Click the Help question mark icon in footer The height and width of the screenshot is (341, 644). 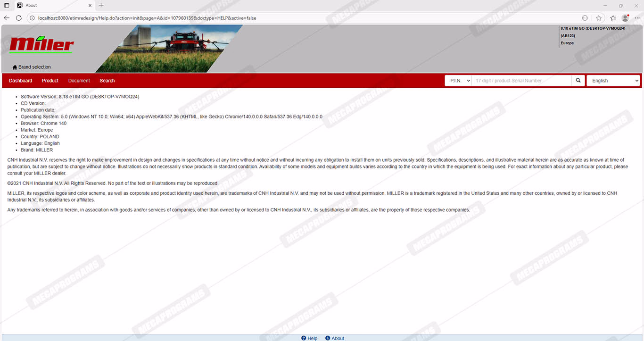(x=304, y=338)
